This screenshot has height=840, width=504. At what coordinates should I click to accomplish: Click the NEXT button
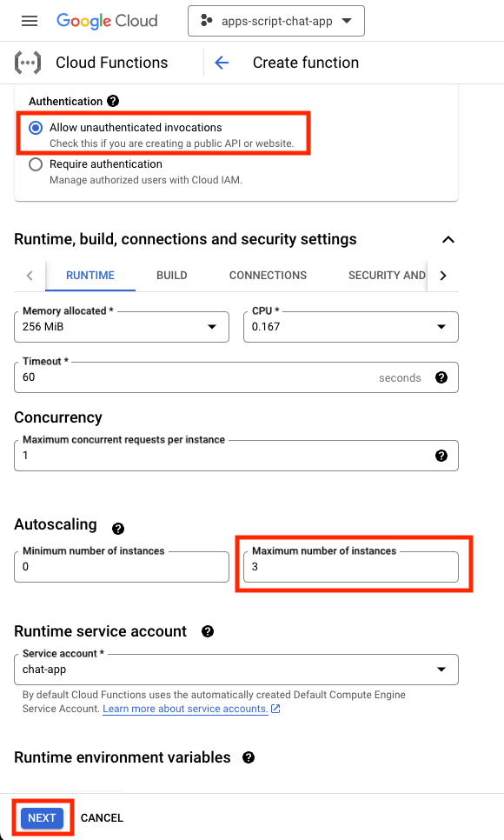(x=42, y=818)
